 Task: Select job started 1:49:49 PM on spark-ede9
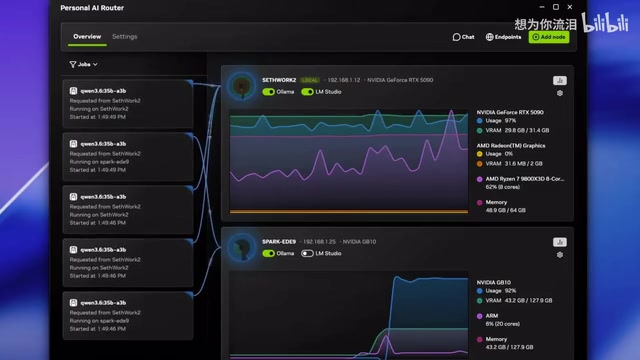(x=128, y=157)
